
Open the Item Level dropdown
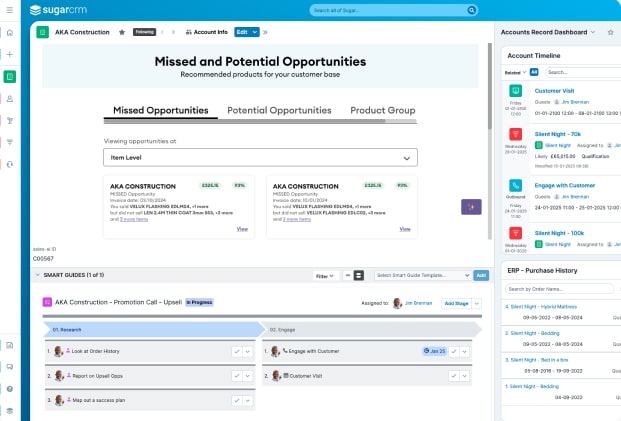pos(261,158)
